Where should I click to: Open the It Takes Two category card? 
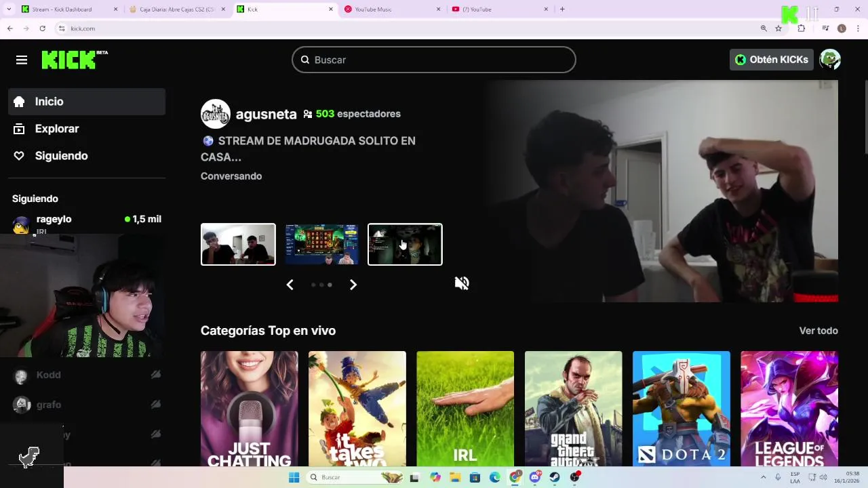pos(357,409)
